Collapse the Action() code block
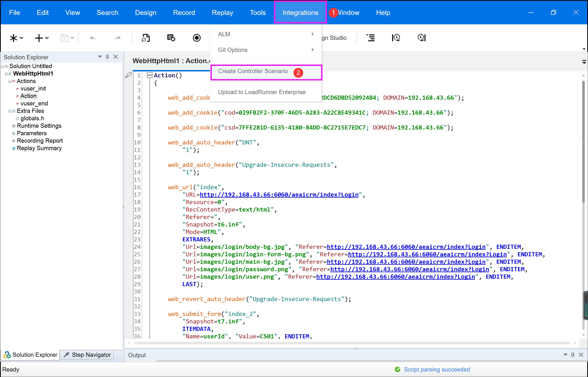The image size is (588, 377). [149, 75]
